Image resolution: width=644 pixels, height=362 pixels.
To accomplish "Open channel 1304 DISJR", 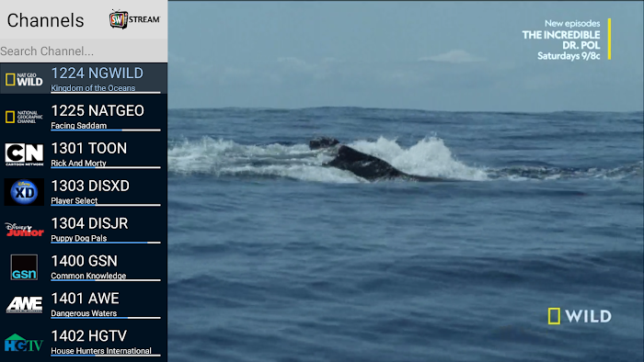I will (84, 229).
